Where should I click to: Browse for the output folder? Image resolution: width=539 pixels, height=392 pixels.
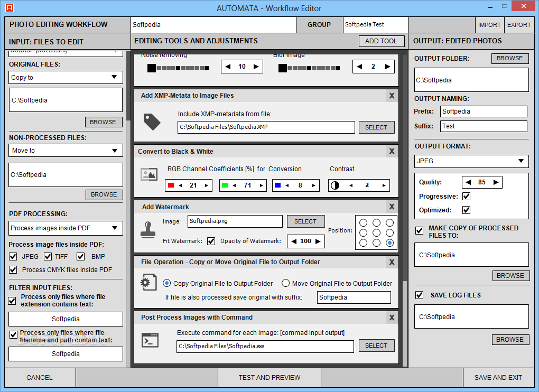click(x=509, y=59)
